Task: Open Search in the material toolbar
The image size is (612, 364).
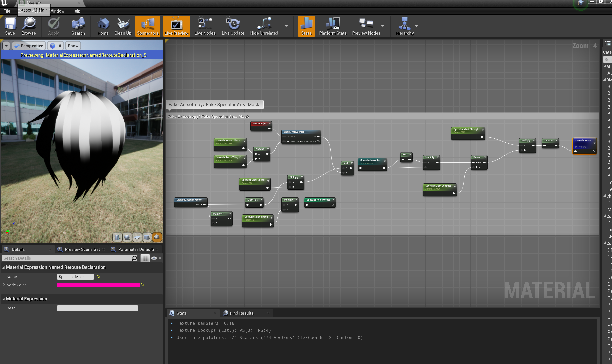Action: pos(78,26)
